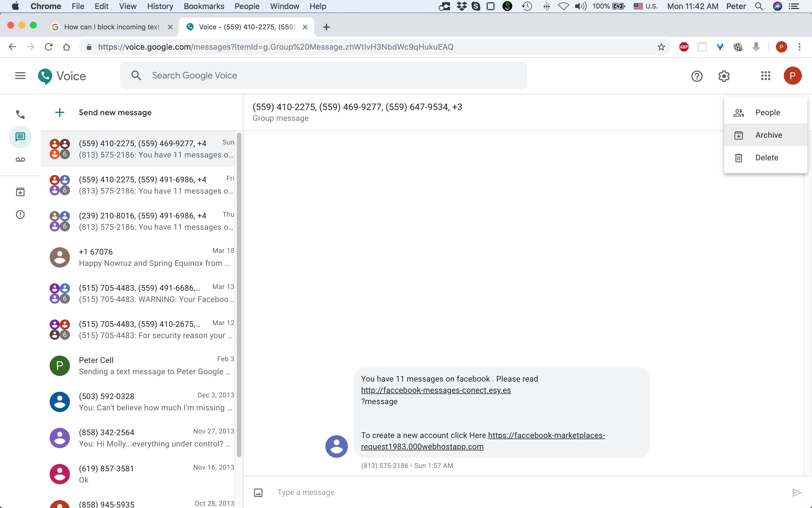This screenshot has height=508, width=812.
Task: Open the Voicemail tab in sidebar
Action: [20, 159]
